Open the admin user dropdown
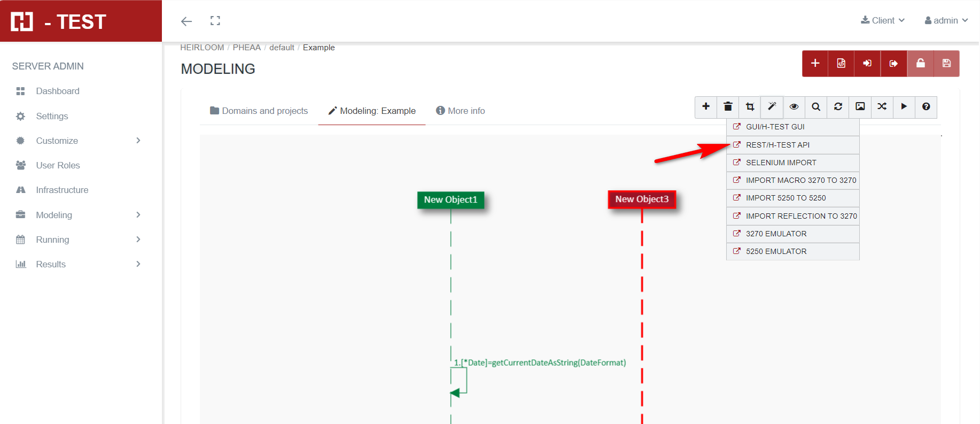 pos(946,20)
